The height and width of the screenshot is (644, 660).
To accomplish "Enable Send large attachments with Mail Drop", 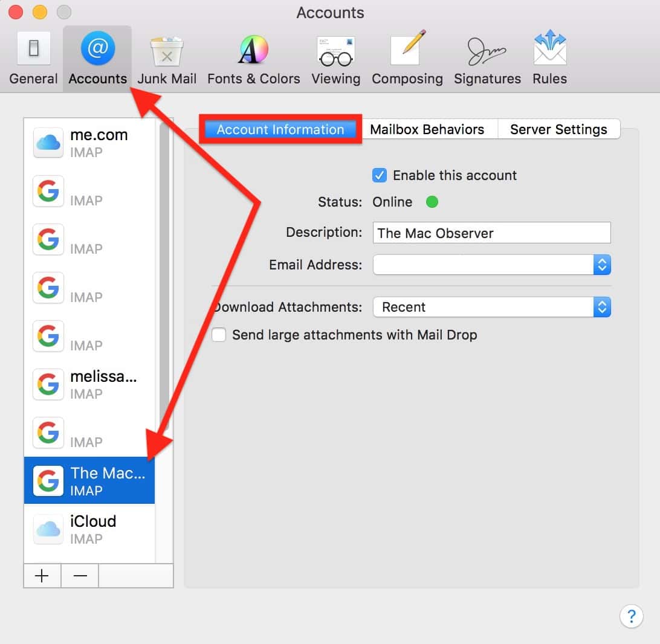I will pyautogui.click(x=219, y=335).
